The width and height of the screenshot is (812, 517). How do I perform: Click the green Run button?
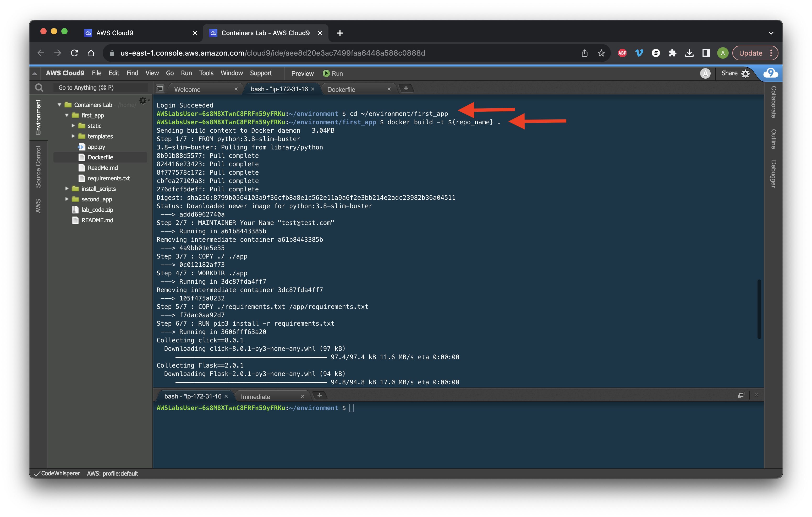click(333, 73)
